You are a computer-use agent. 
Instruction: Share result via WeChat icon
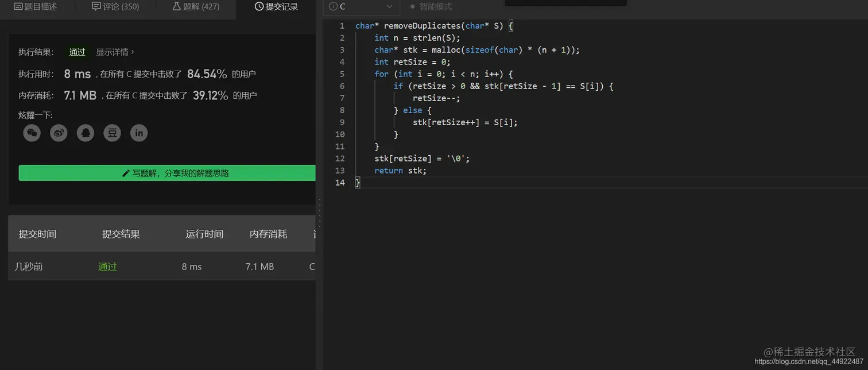(32, 133)
